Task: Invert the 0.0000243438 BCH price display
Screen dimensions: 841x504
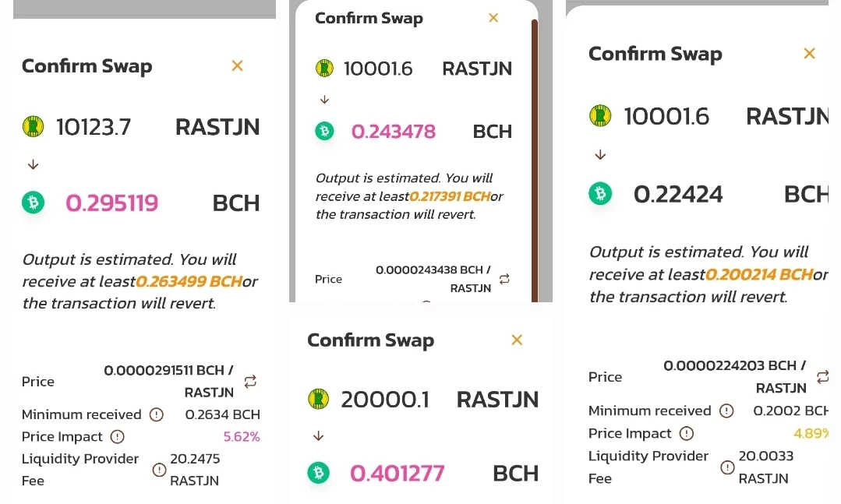Action: click(x=504, y=279)
